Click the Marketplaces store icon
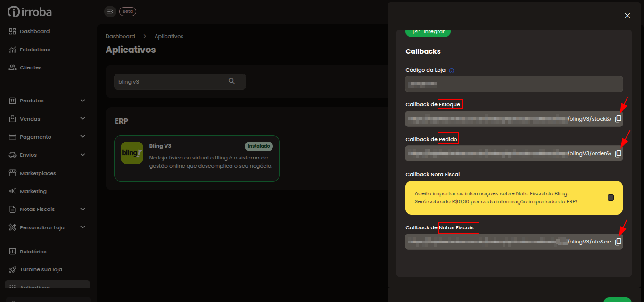 [x=13, y=173]
